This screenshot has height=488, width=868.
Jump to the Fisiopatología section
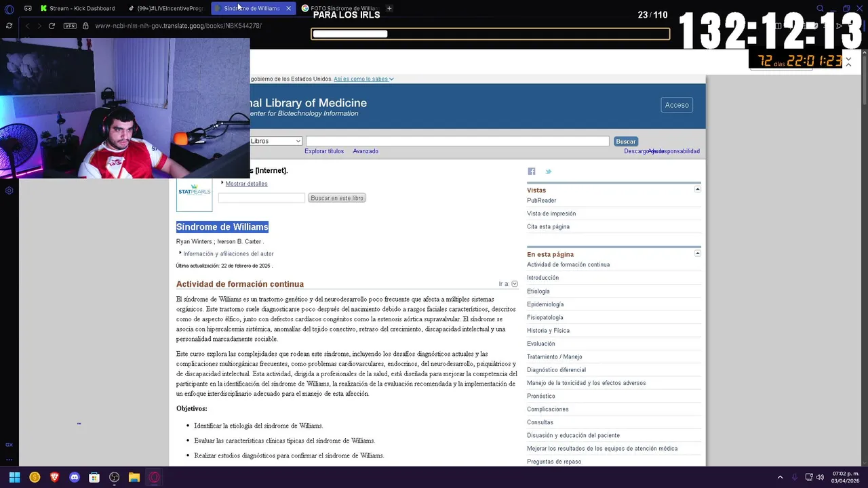point(545,317)
